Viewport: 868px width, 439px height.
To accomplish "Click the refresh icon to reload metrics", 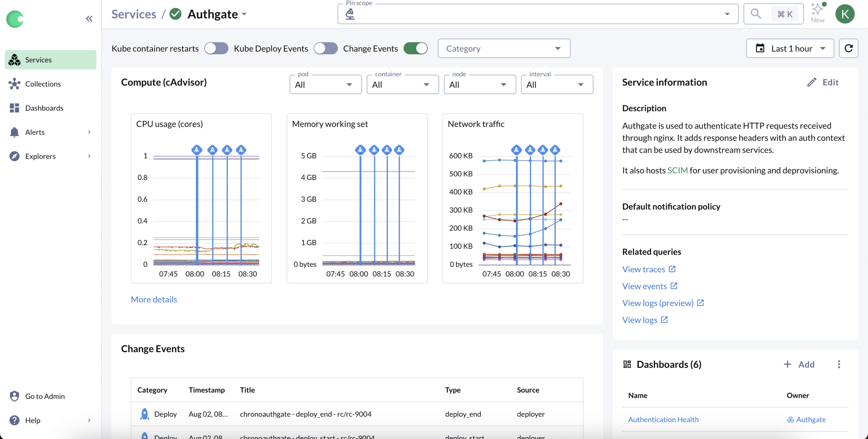I will (849, 48).
